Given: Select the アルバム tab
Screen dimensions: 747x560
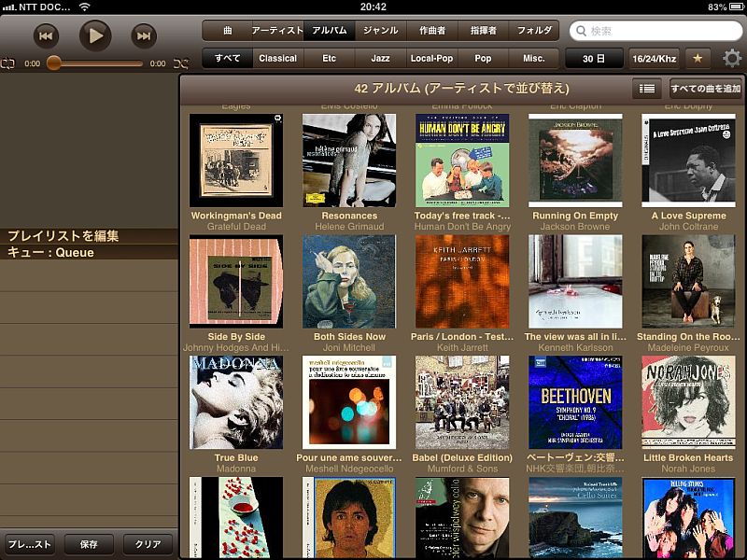Looking at the screenshot, I should pyautogui.click(x=330, y=31).
